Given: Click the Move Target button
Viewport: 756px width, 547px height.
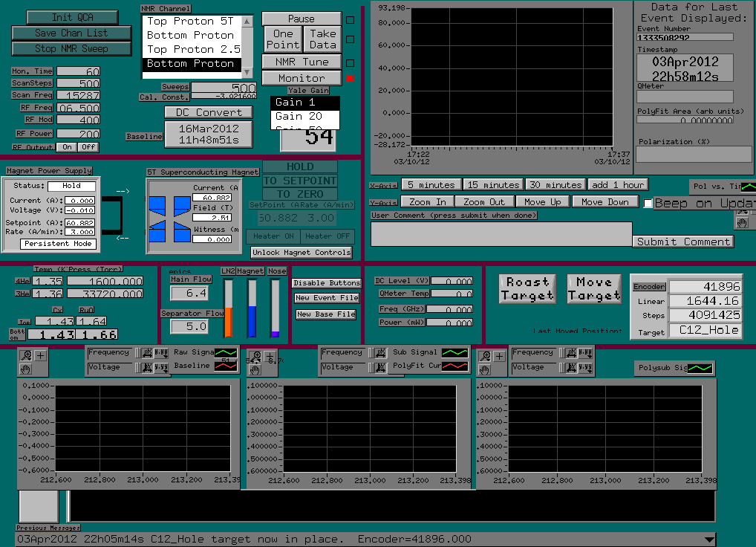Looking at the screenshot, I should click(x=594, y=289).
